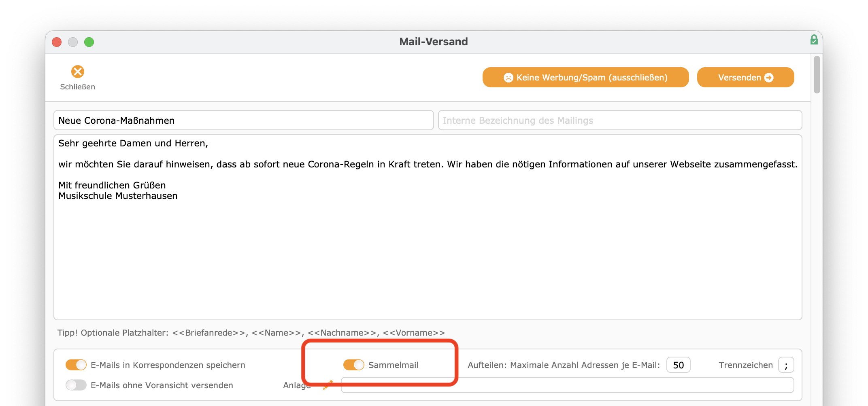
Task: Click the red close window button
Action: (x=57, y=42)
